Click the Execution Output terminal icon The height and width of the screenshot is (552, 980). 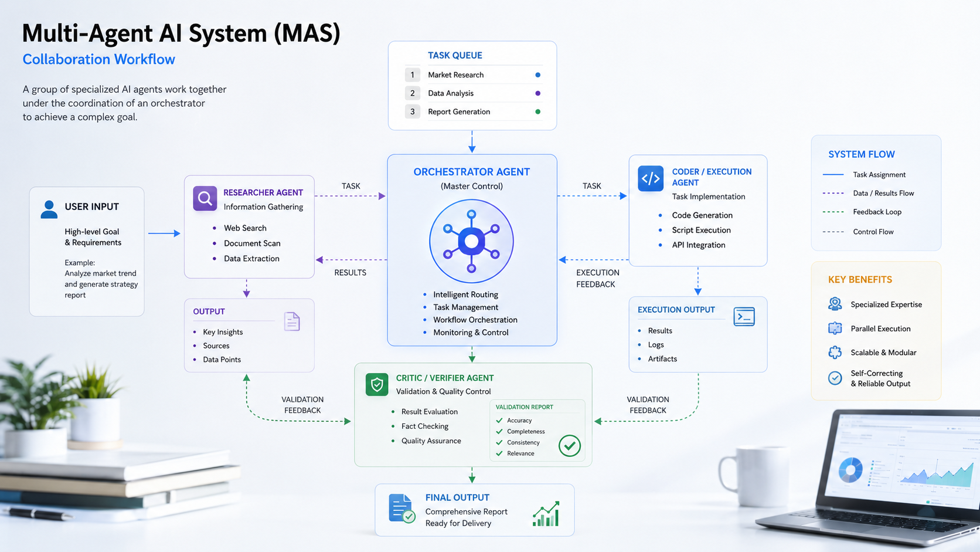point(744,317)
